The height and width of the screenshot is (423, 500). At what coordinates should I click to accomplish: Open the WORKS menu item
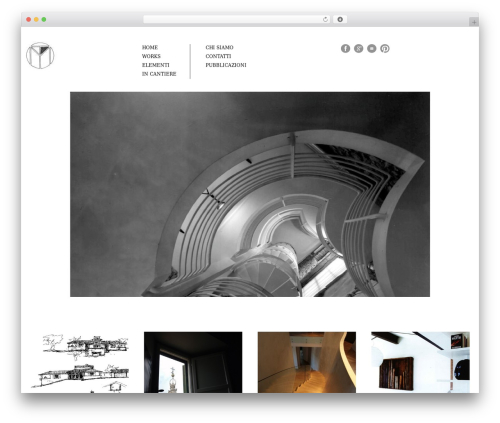[151, 56]
